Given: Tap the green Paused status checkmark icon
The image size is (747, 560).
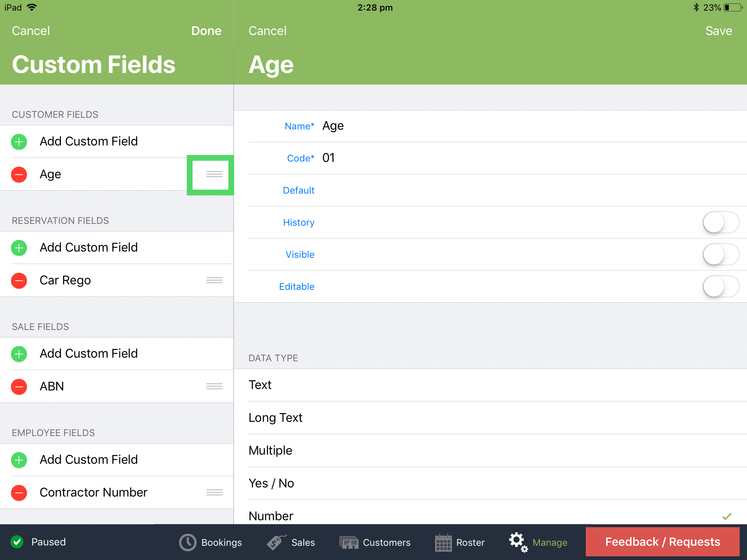Looking at the screenshot, I should pyautogui.click(x=17, y=542).
